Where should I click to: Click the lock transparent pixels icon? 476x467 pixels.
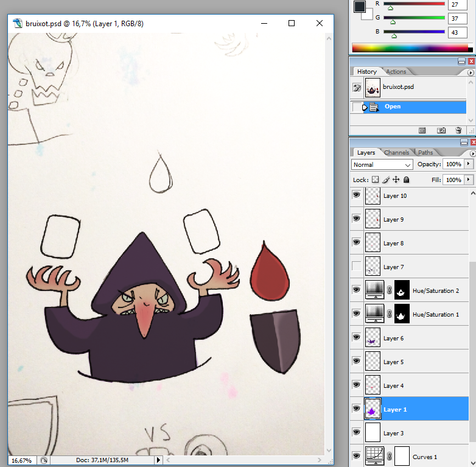coord(375,180)
